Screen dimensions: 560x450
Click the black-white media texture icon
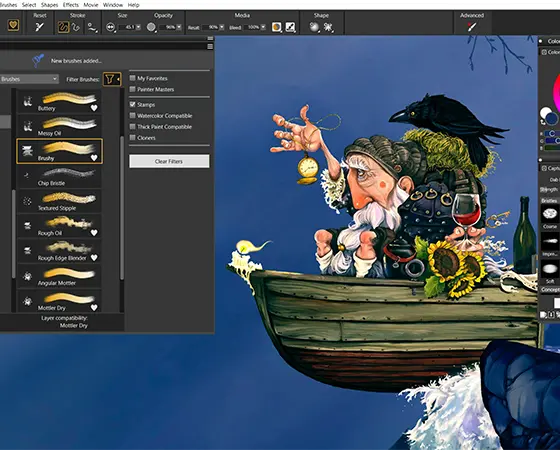tap(290, 27)
